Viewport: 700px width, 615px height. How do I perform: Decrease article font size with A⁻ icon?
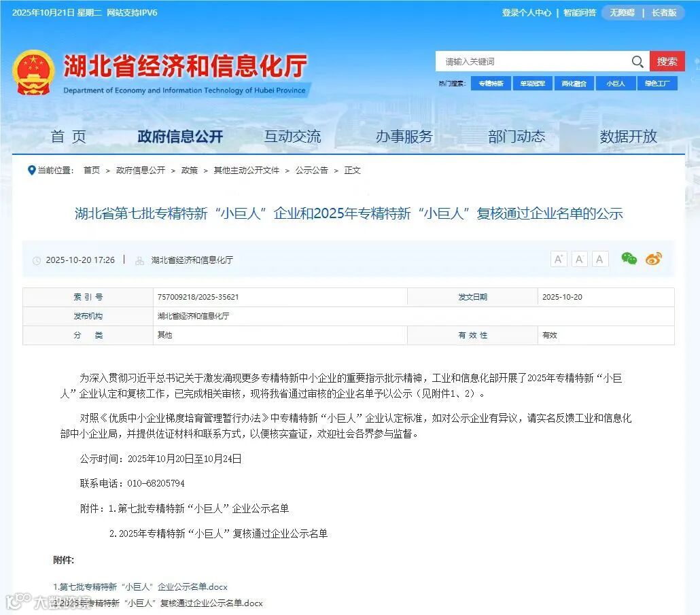coord(579,259)
